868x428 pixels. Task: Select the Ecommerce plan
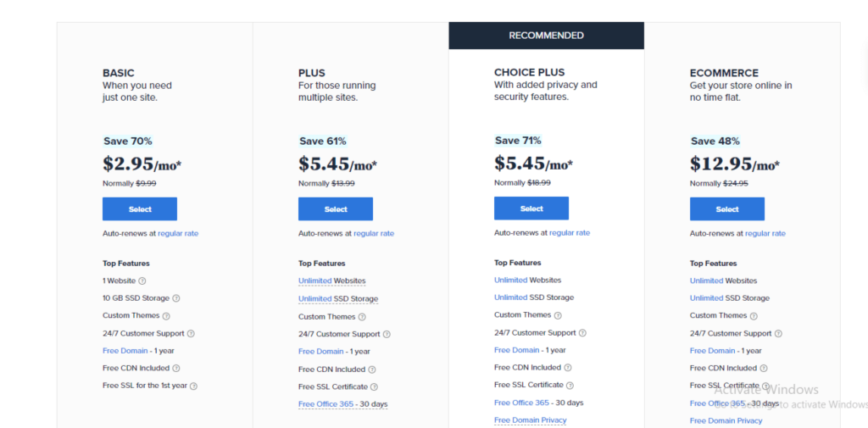coord(726,209)
